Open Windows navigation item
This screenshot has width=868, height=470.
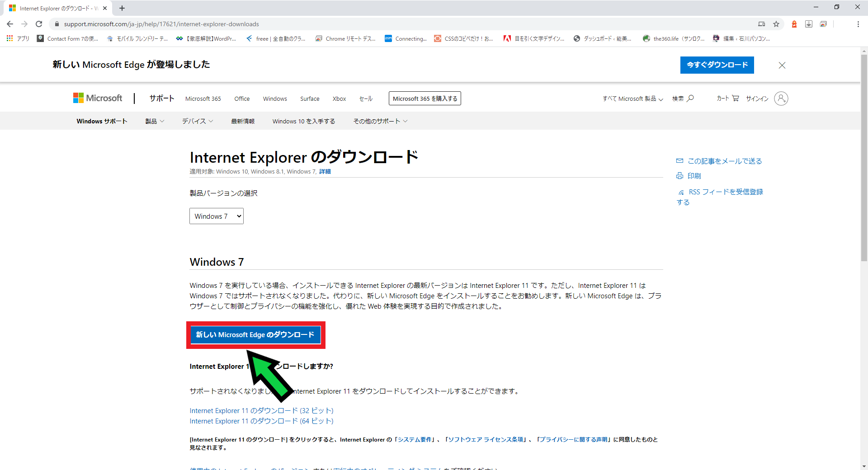[275, 99]
